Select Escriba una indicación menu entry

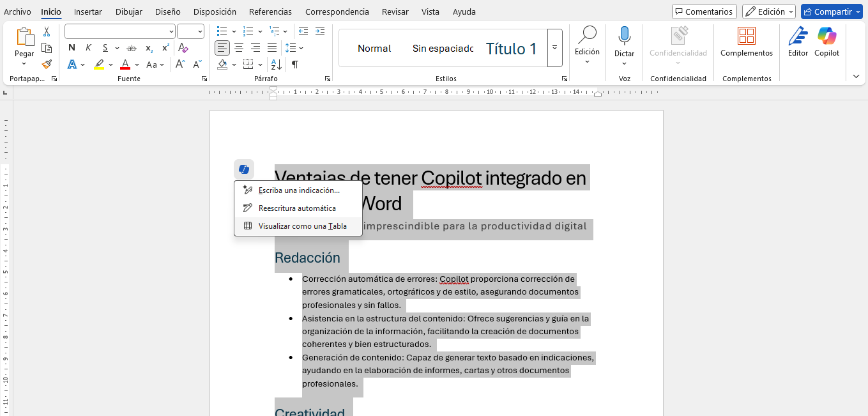pos(298,190)
